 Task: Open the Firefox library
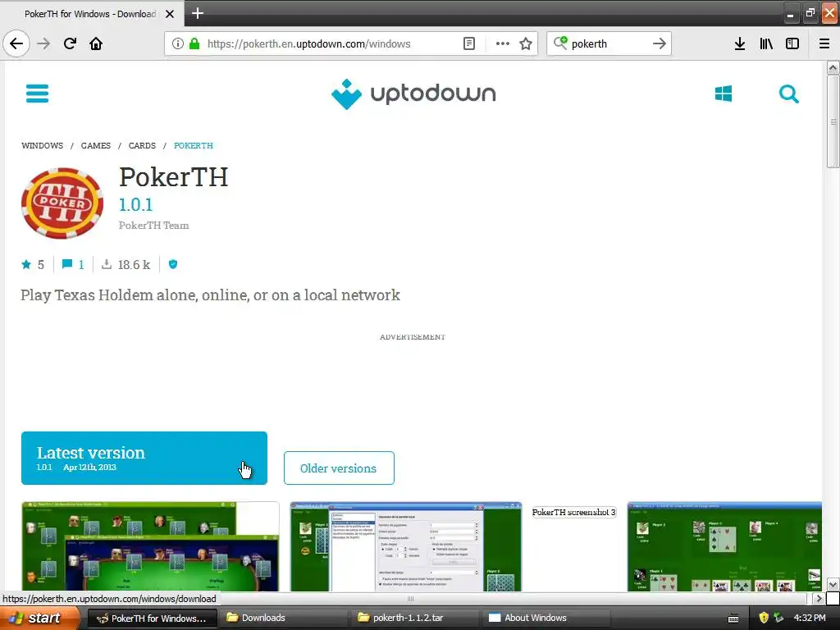(x=766, y=44)
